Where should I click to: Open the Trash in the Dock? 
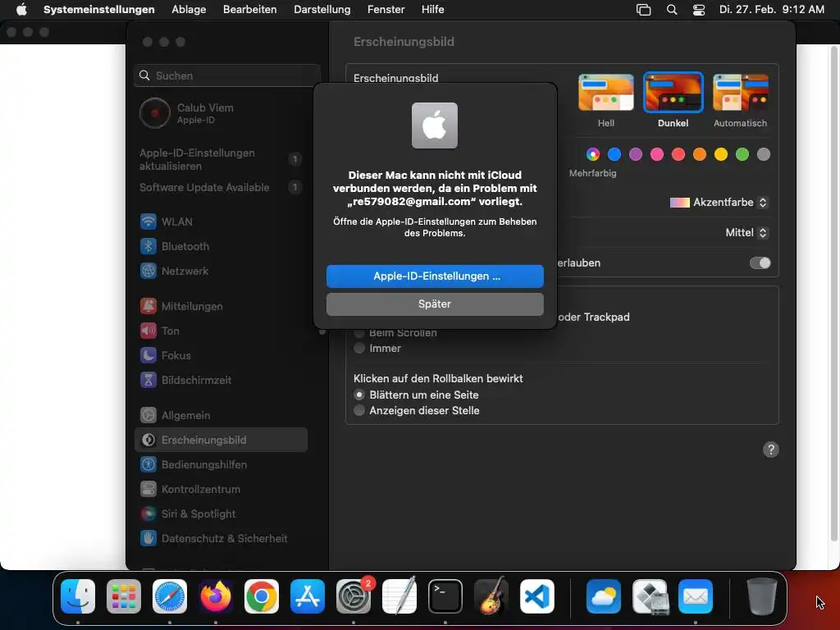click(761, 596)
